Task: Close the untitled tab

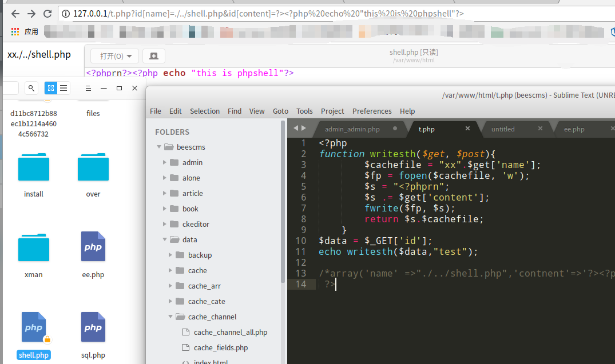Action: coord(540,128)
